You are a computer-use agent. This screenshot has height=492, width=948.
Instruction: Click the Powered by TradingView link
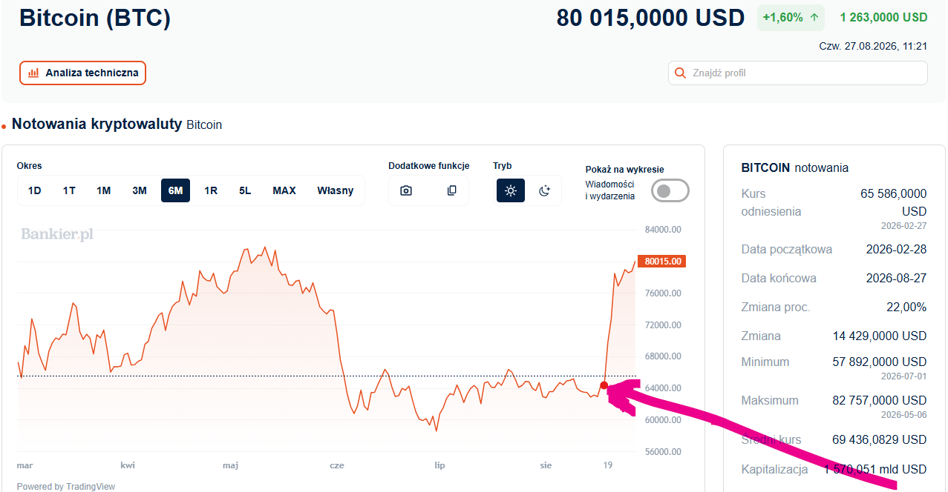click(66, 486)
